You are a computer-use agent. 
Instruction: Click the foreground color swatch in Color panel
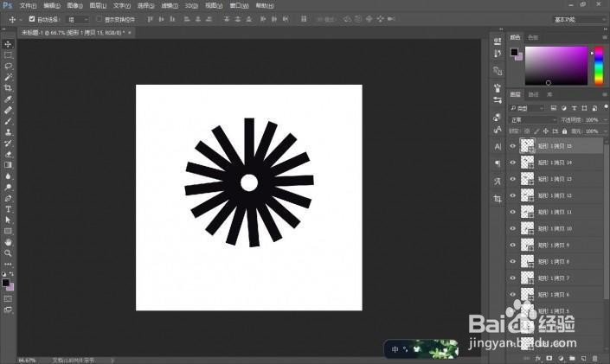point(514,52)
